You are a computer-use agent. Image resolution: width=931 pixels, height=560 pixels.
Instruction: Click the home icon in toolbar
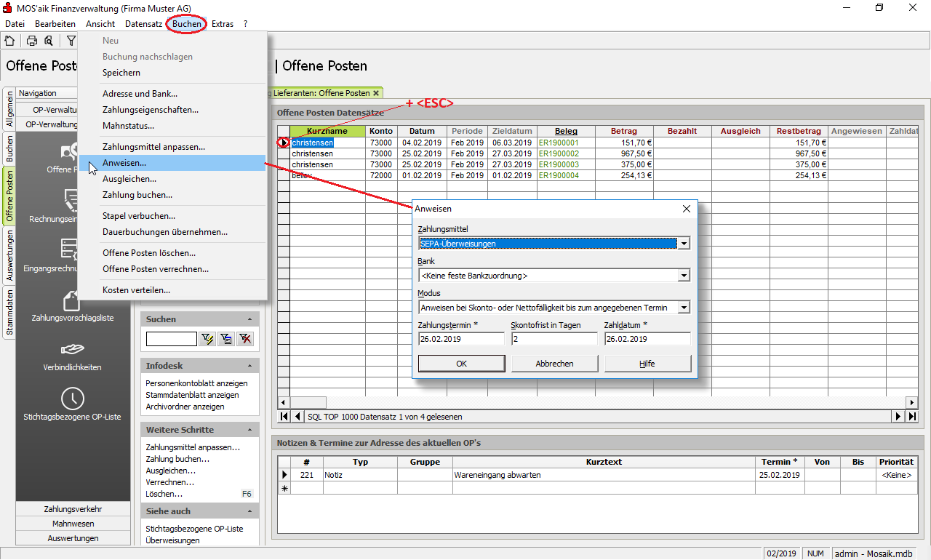tap(9, 41)
